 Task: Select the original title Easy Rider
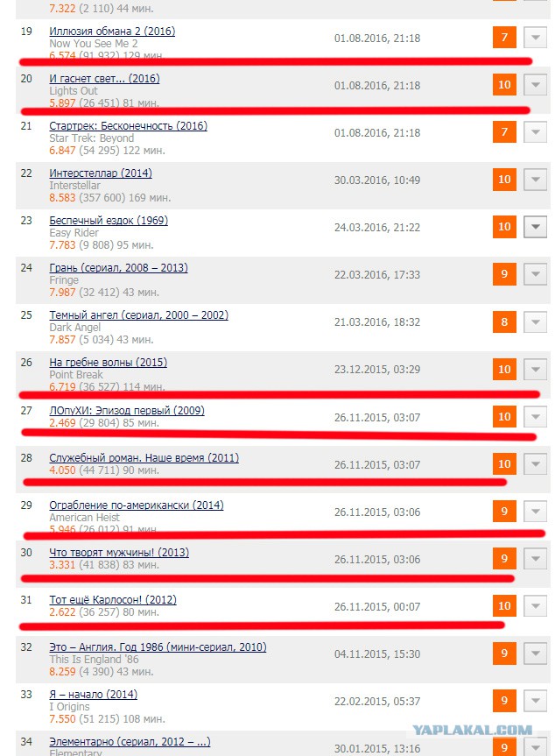(74, 232)
